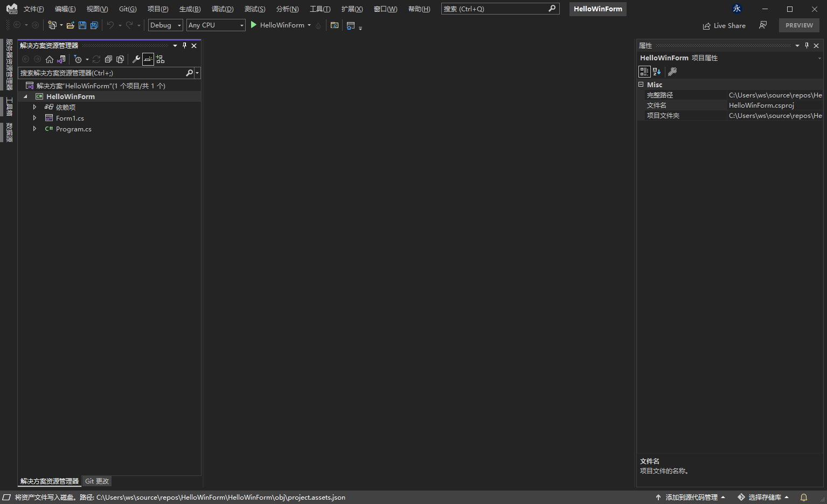Select the Program.cs file row

click(x=74, y=129)
